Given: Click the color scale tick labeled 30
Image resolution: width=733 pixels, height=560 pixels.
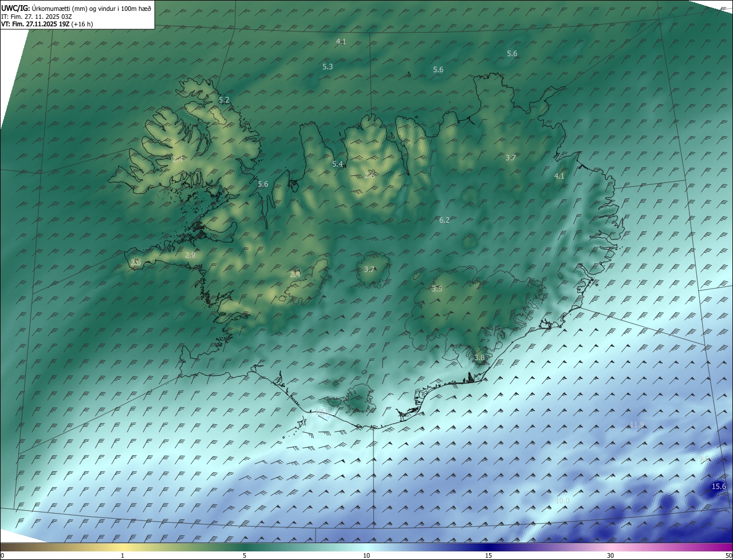Looking at the screenshot, I should pyautogui.click(x=610, y=555).
